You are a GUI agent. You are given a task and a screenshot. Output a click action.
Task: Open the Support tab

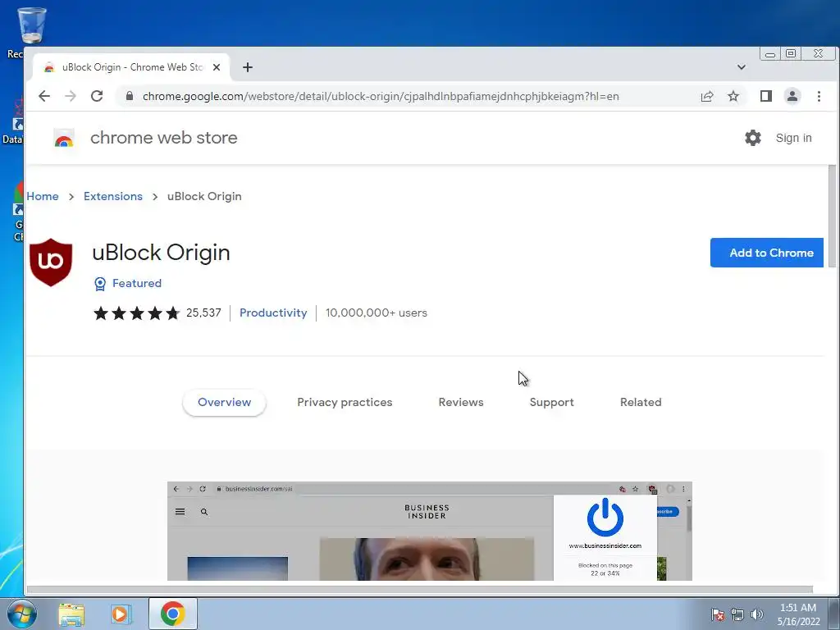pyautogui.click(x=552, y=402)
